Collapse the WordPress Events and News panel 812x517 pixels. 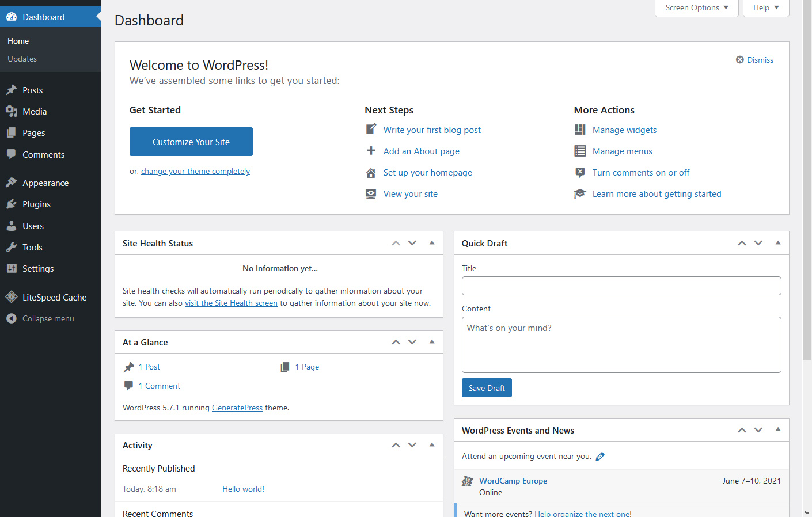(x=778, y=429)
